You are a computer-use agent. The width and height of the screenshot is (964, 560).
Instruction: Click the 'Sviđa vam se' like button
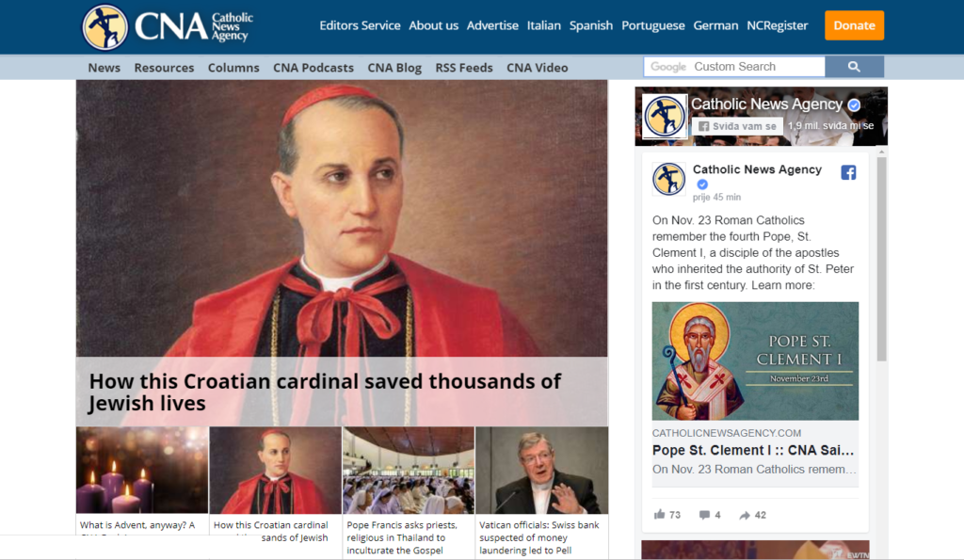point(737,126)
